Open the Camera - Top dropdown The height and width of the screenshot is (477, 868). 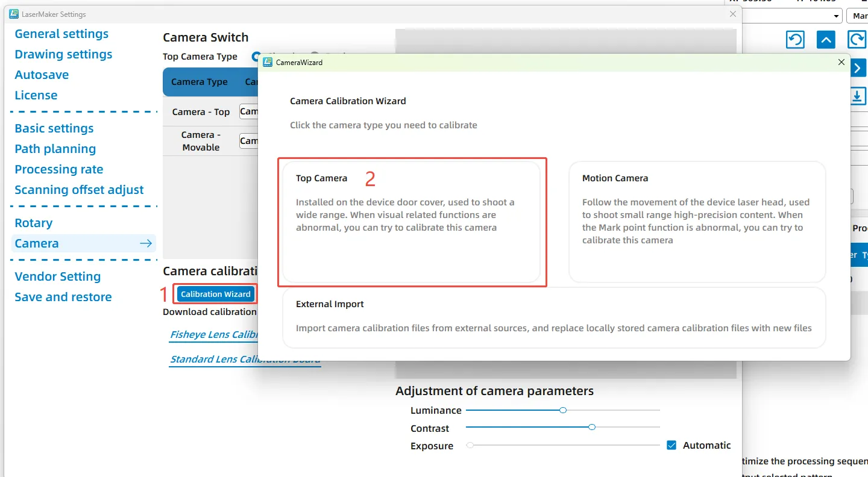coord(248,111)
